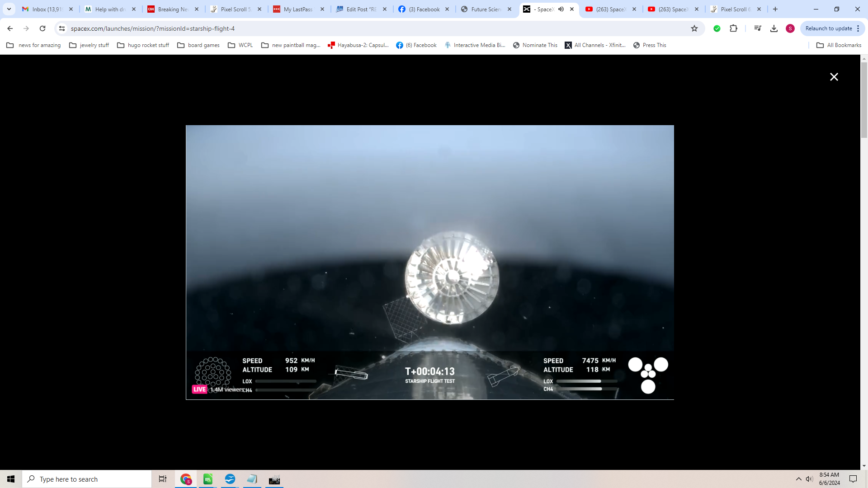Open tab search dropdown arrow
The image size is (868, 488).
(x=9, y=9)
